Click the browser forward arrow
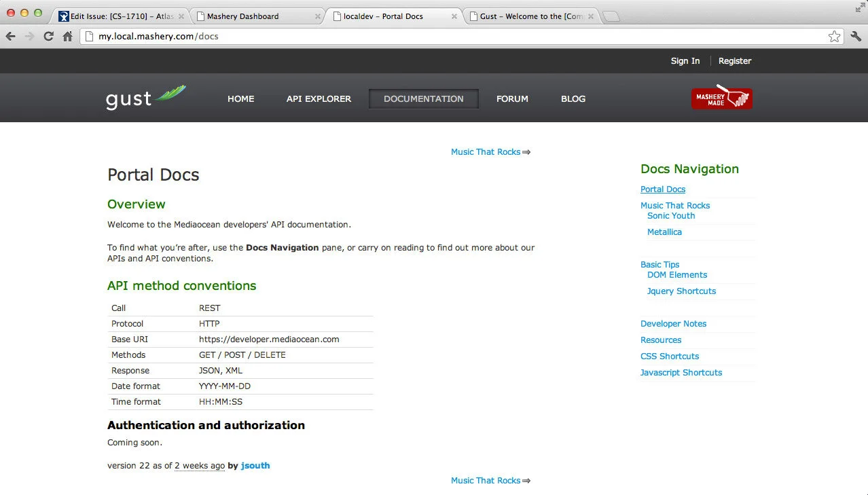The width and height of the screenshot is (868, 495). click(29, 37)
